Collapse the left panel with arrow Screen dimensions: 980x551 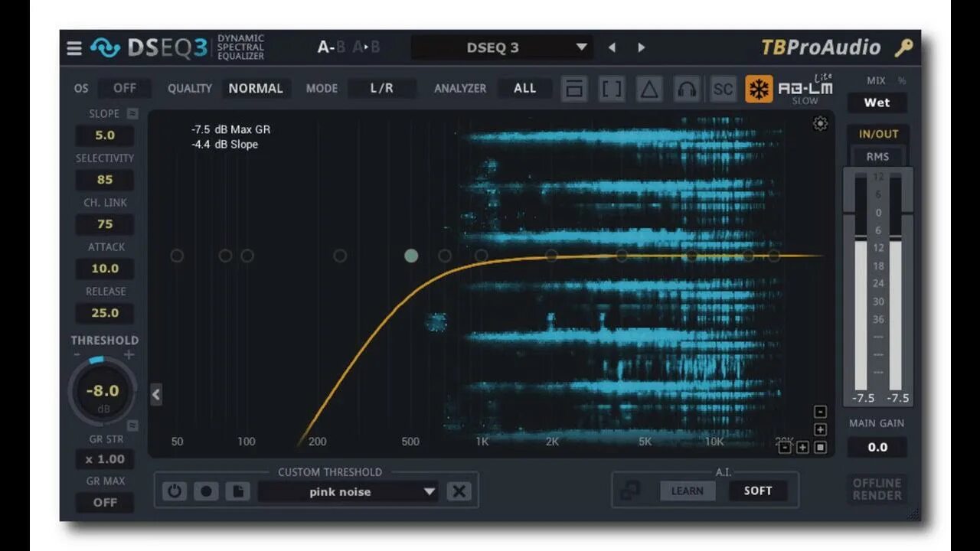click(x=156, y=395)
